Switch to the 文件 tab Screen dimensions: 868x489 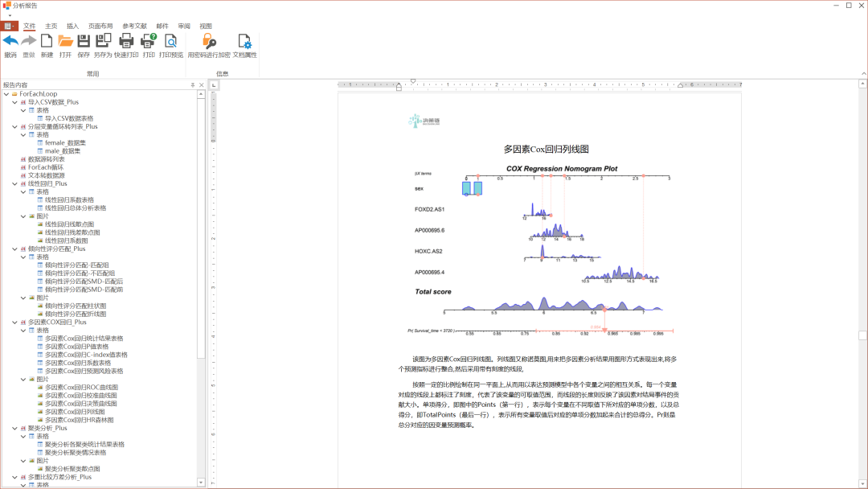(30, 26)
